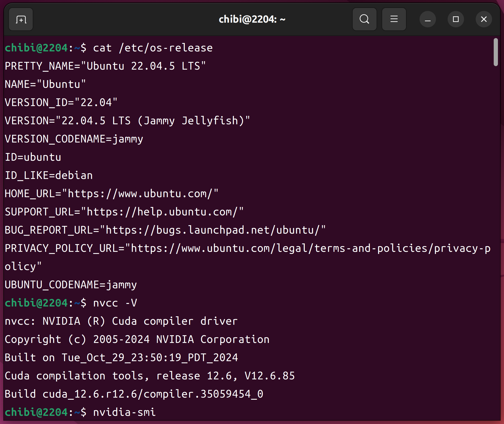
Task: Open the privacy policy URL link
Action: point(310,249)
